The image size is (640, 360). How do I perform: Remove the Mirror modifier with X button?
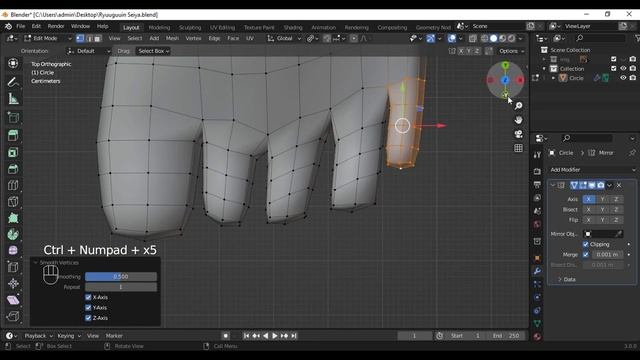click(x=619, y=185)
